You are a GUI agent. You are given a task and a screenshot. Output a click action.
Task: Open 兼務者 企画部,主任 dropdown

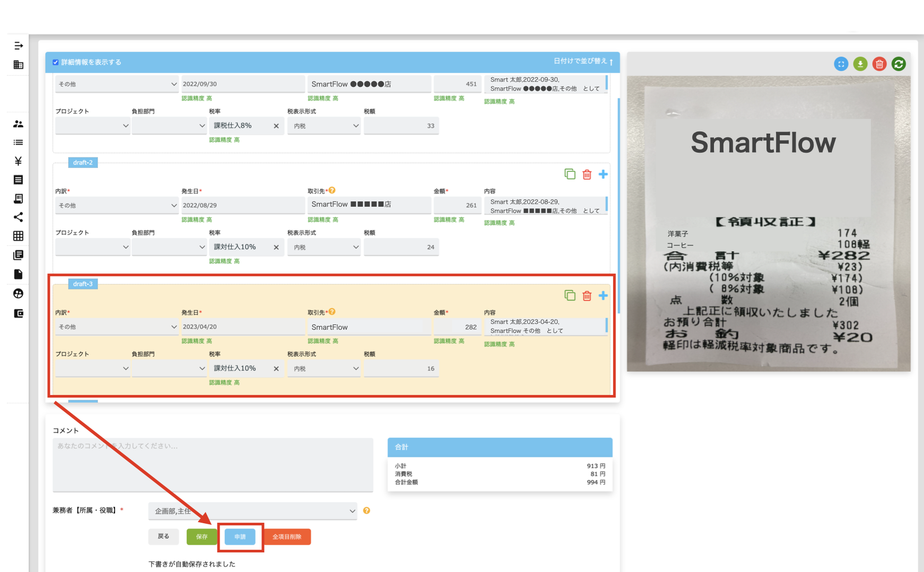pyautogui.click(x=252, y=511)
